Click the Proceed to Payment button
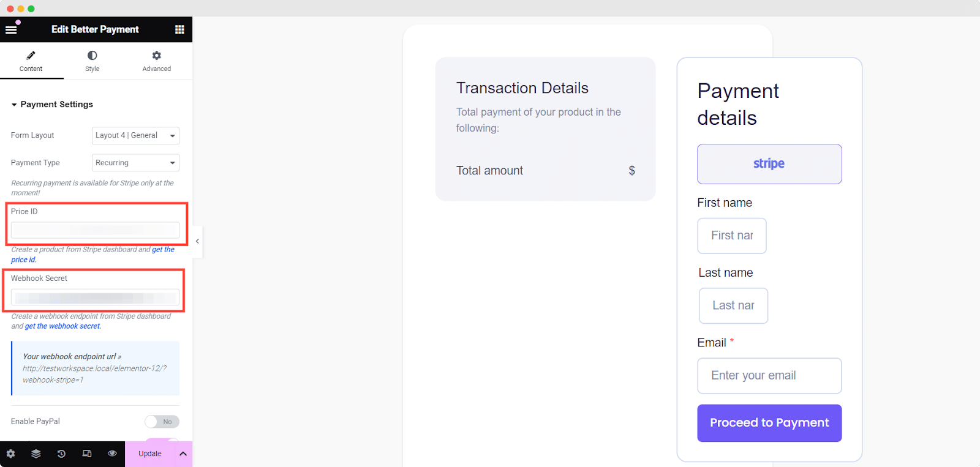The image size is (980, 467). (769, 422)
